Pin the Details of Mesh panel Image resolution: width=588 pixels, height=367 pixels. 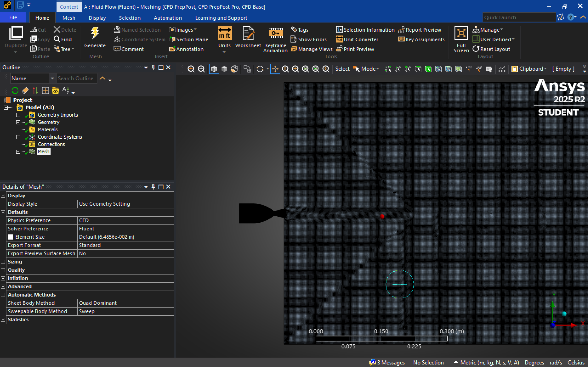[153, 187]
